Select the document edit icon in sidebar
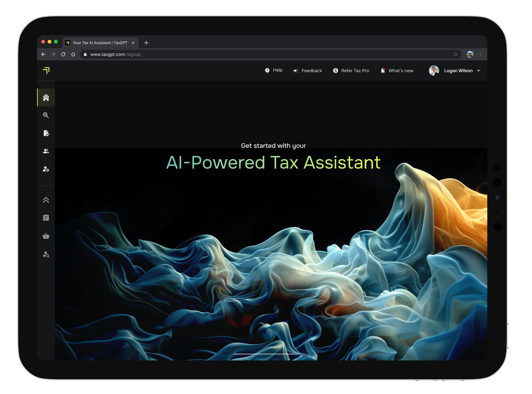The image size is (532, 394). [x=46, y=133]
